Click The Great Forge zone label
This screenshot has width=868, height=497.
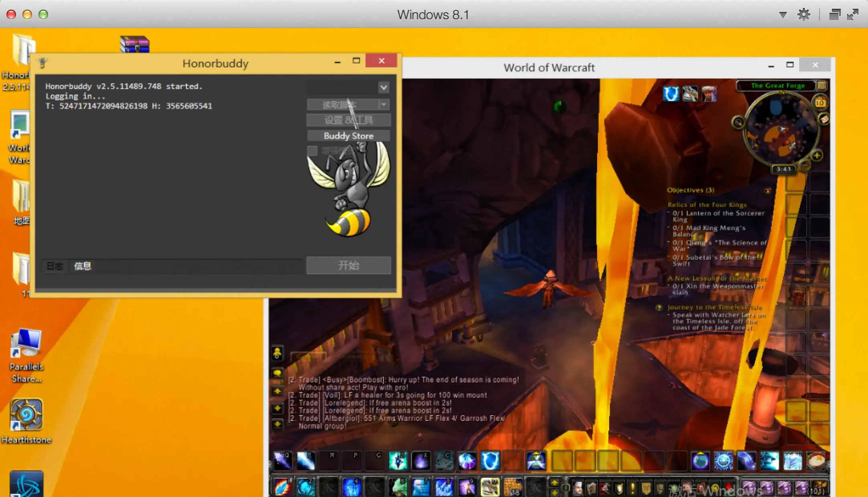[x=777, y=85]
